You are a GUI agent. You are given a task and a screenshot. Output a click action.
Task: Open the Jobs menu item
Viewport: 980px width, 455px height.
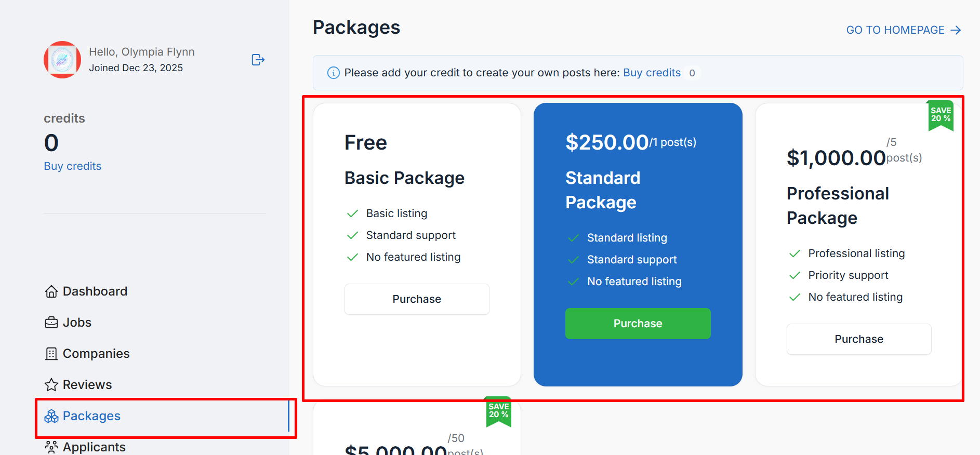click(77, 323)
